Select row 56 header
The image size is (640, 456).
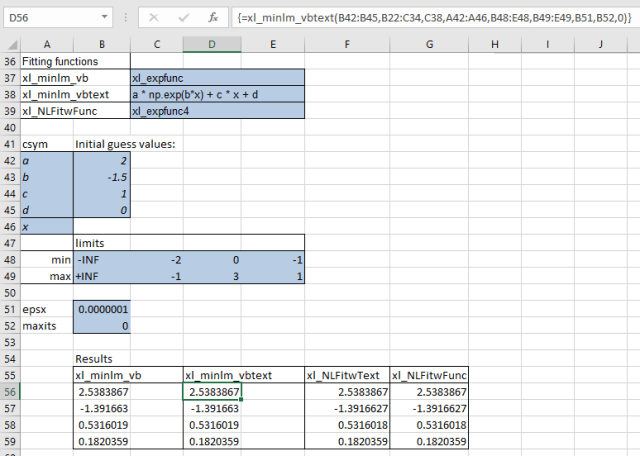point(9,393)
